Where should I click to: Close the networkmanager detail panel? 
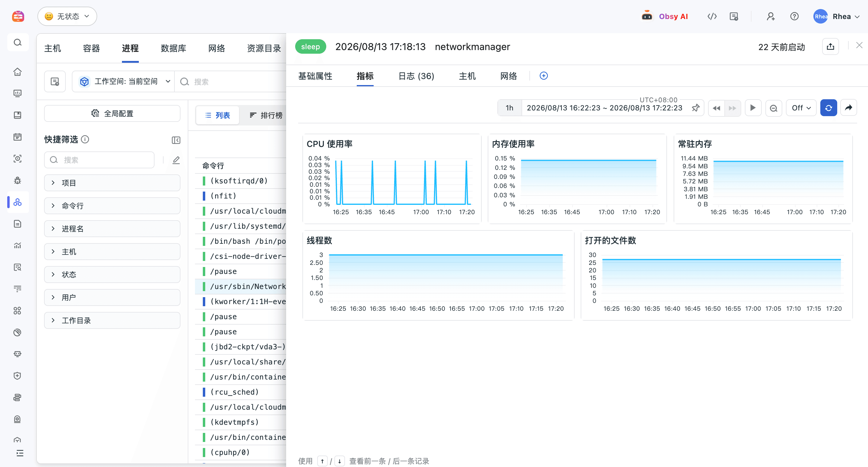coord(859,46)
